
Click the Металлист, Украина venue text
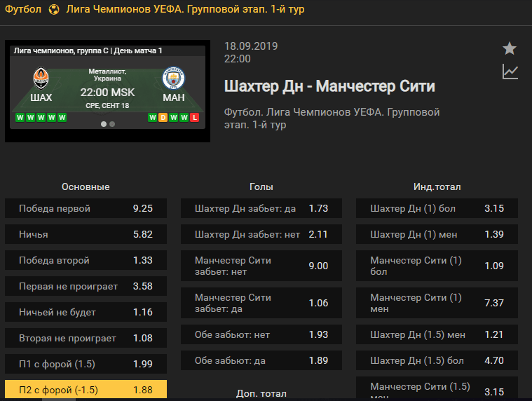point(107,74)
